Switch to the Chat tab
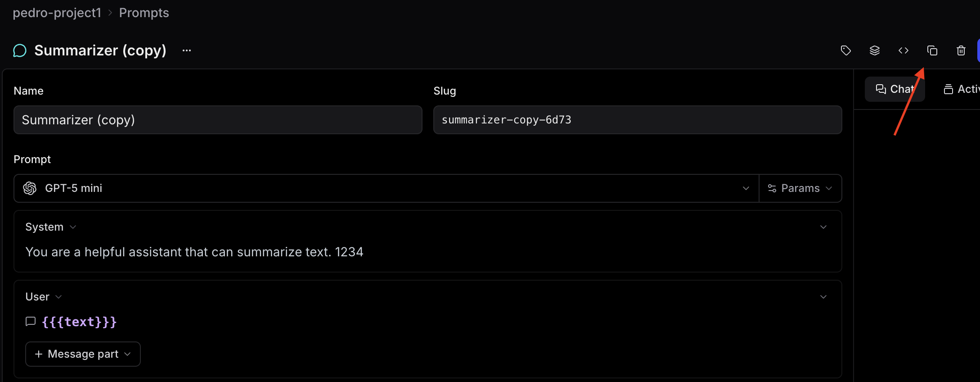The image size is (980, 382). 895,89
